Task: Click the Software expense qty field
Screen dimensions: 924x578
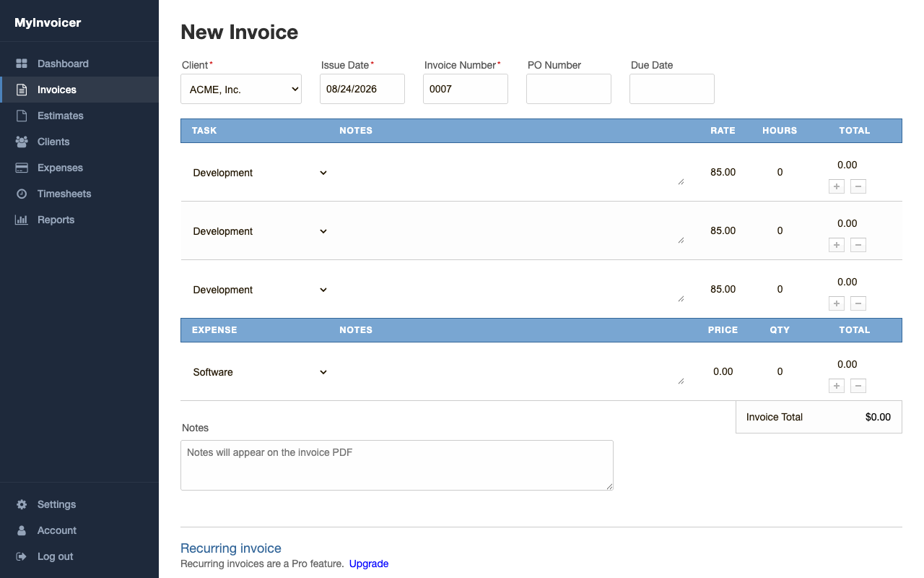Action: coord(780,371)
